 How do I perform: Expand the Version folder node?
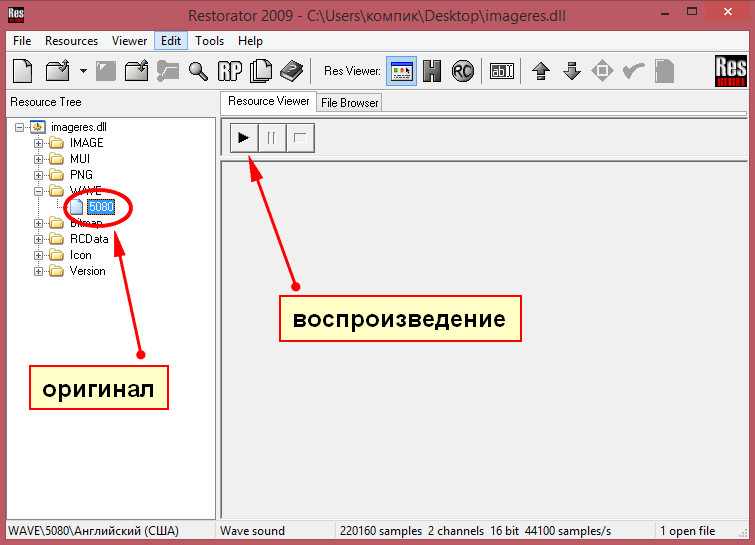coord(39,271)
